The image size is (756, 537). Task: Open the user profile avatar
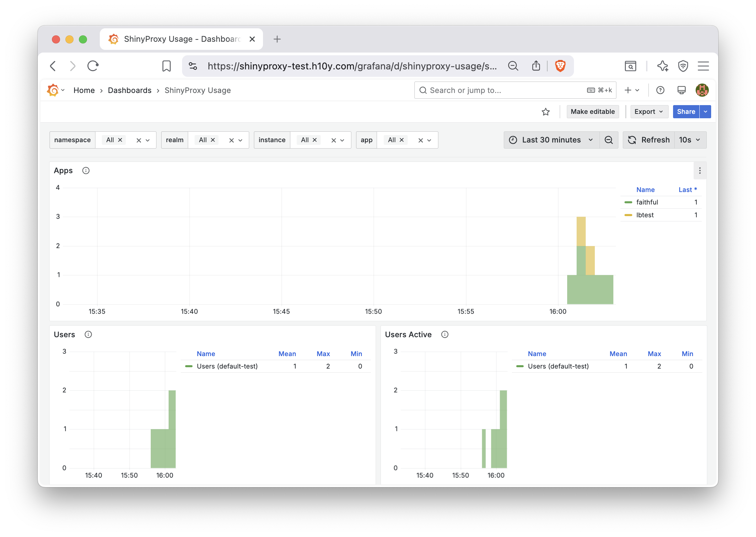click(702, 90)
